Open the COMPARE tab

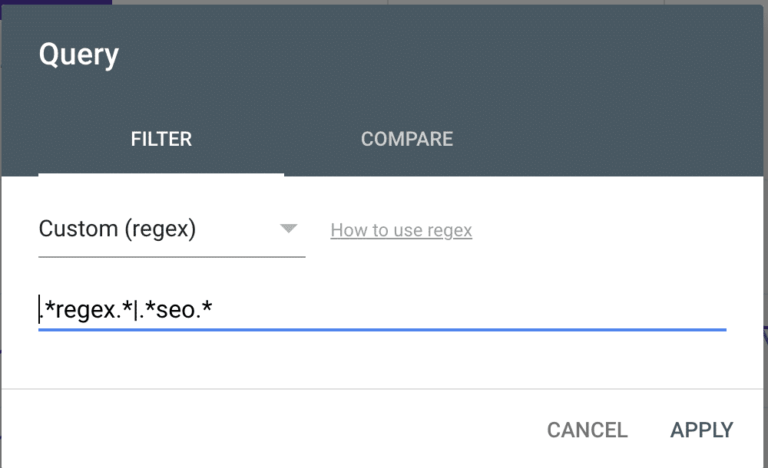click(x=406, y=139)
